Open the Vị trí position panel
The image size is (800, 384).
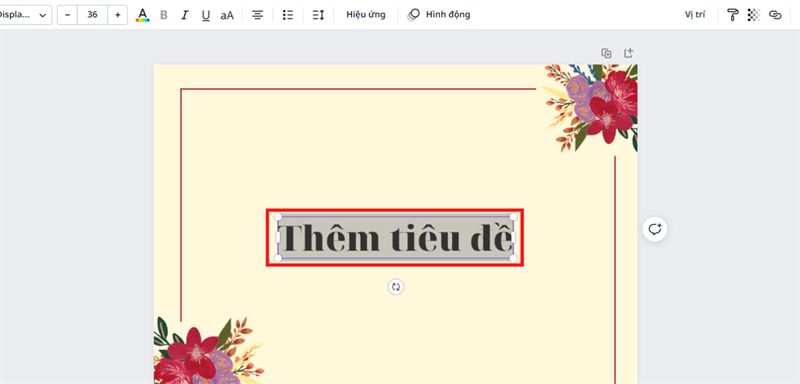coord(695,15)
